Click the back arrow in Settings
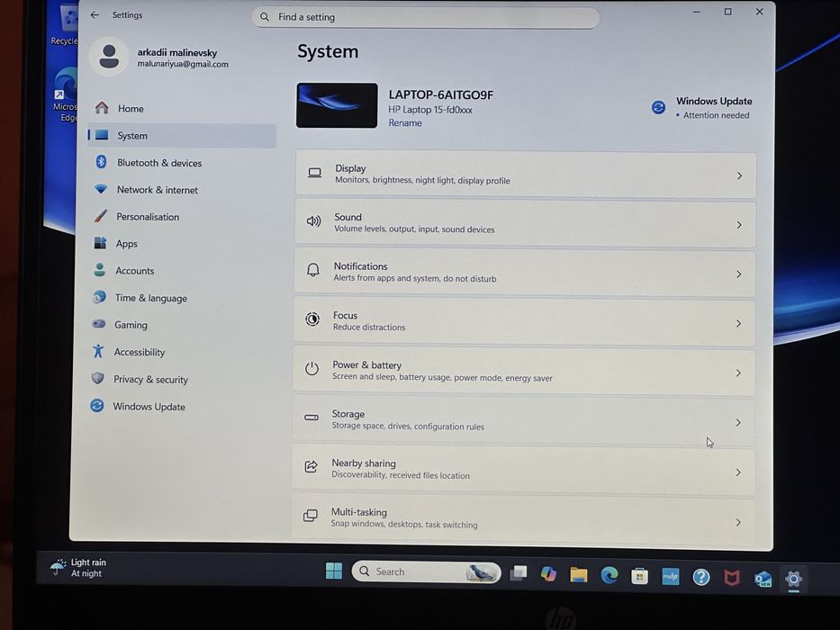This screenshot has width=840, height=630. (x=95, y=15)
